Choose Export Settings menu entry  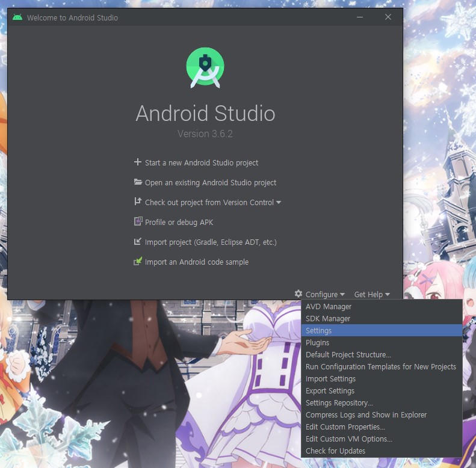(382, 391)
